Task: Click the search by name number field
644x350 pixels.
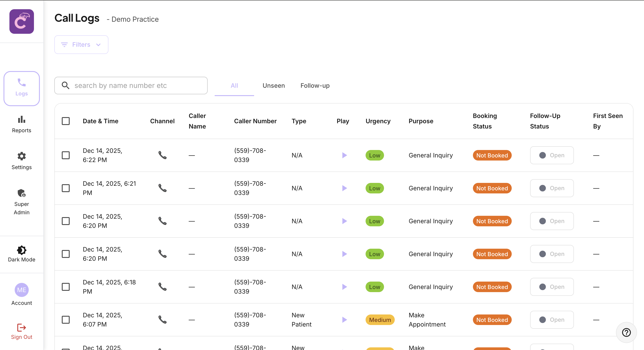Action: pyautogui.click(x=135, y=86)
